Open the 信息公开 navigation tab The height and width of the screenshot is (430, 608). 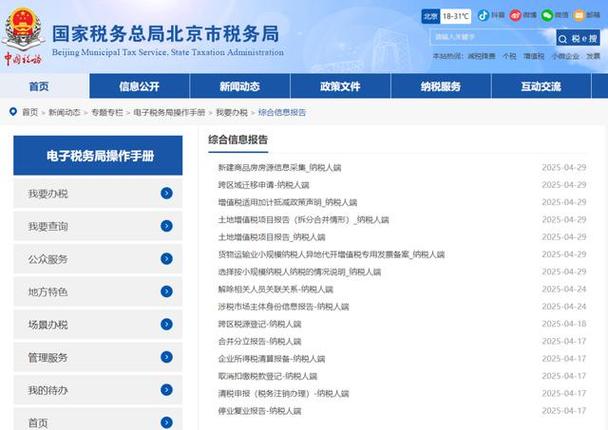click(x=139, y=86)
